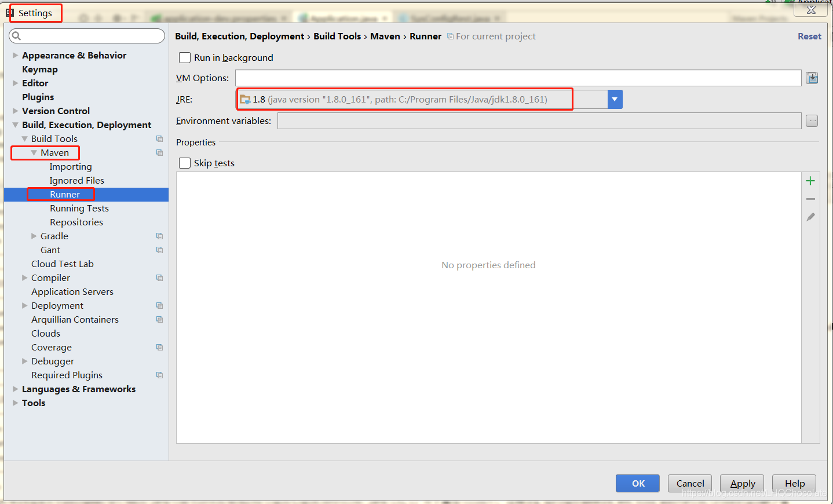Click project-level icon next to Coverage
The image size is (833, 504).
159,348
